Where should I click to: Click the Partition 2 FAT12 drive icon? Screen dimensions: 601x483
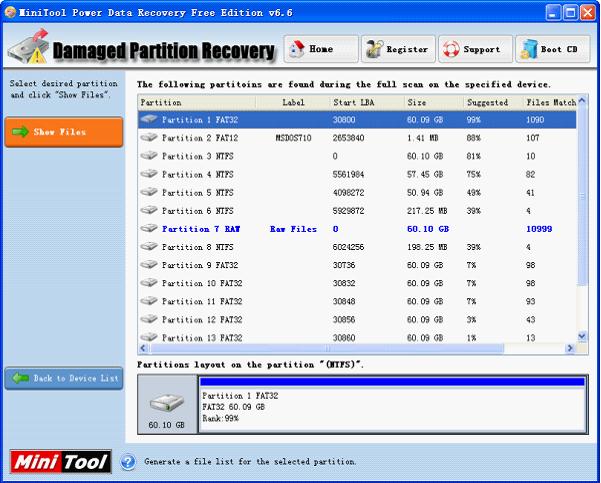pos(149,137)
